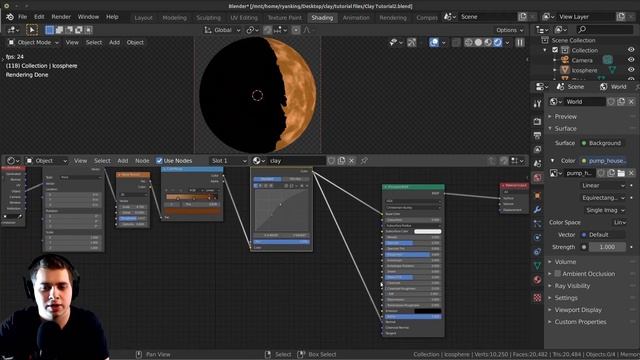This screenshot has height=360, width=640.
Task: Click the View Layer name field
Action: pyautogui.click(x=585, y=17)
